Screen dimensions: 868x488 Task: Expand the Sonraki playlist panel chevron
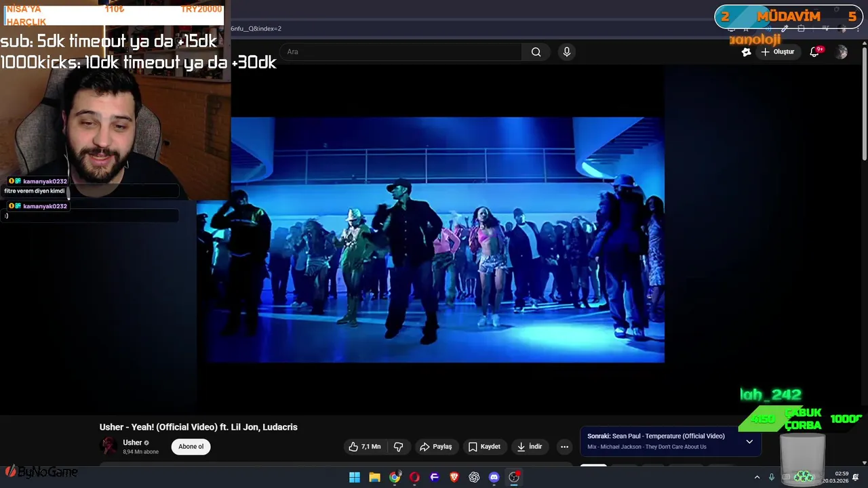pyautogui.click(x=749, y=441)
